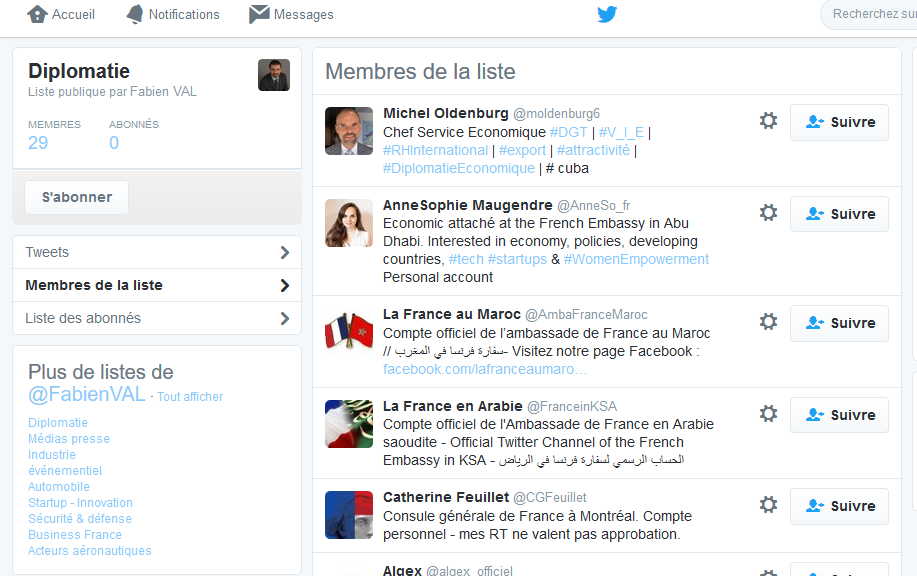
Task: Click gear icon beside Catherine Feuillet
Action: pos(768,505)
